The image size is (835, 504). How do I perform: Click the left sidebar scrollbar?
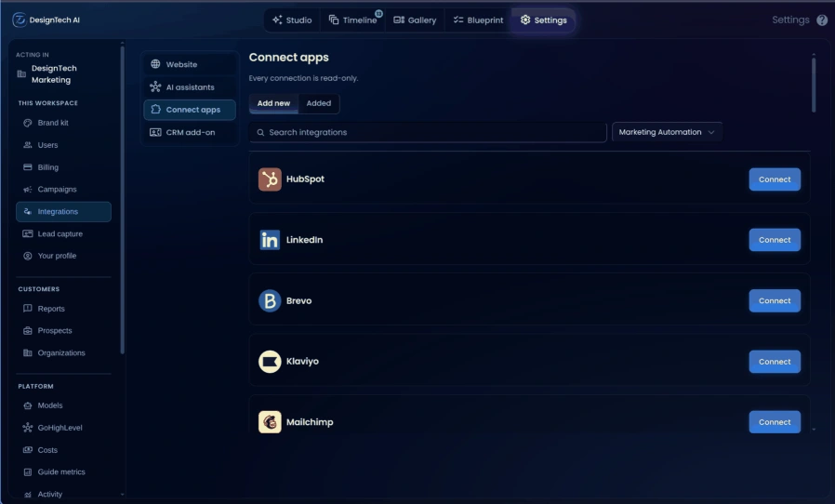[x=122, y=200]
